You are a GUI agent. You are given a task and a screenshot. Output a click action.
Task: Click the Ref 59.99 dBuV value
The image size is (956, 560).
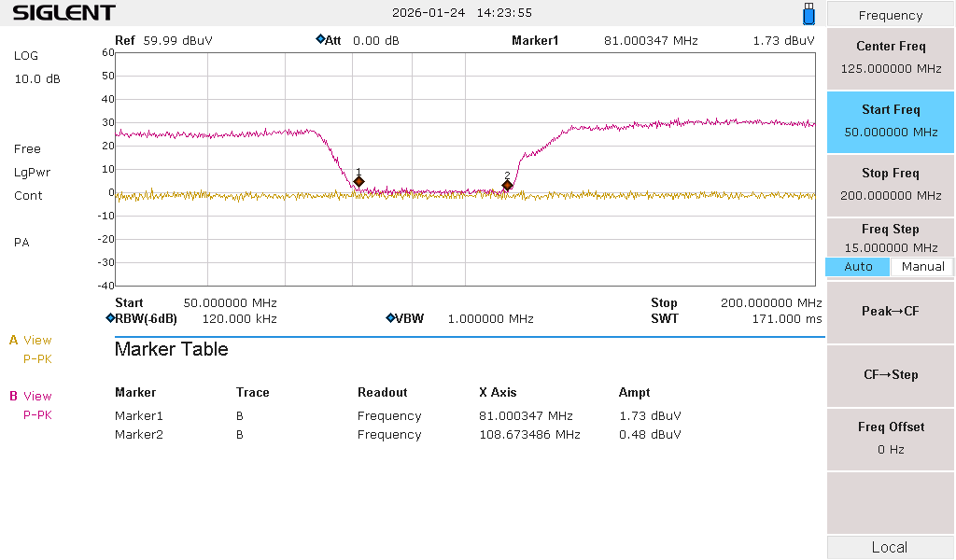[178, 41]
